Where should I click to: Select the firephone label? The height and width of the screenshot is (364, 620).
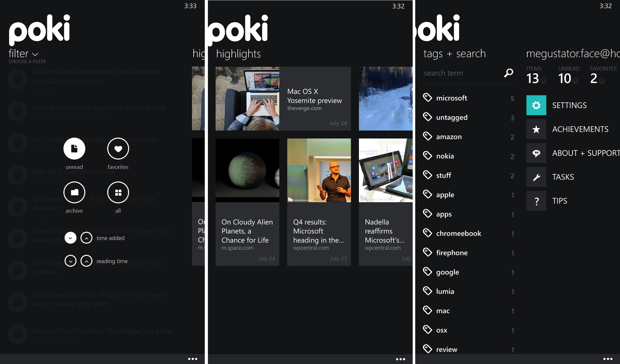(452, 253)
